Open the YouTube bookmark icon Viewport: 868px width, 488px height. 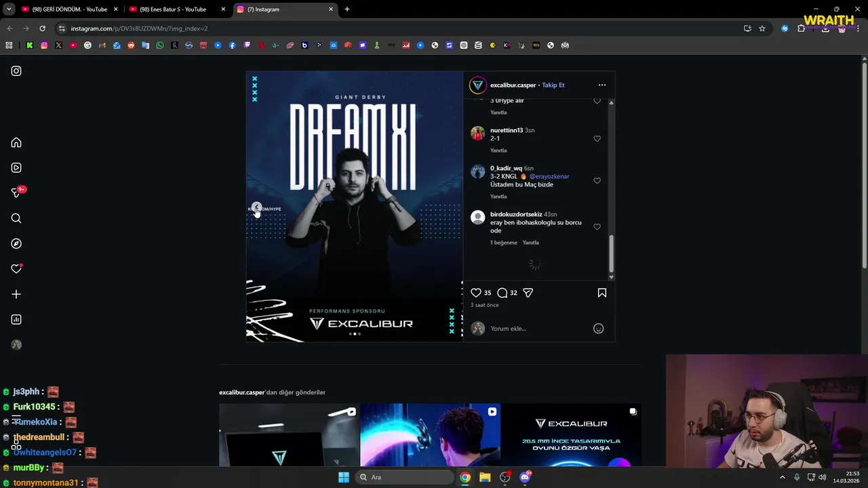click(x=73, y=45)
